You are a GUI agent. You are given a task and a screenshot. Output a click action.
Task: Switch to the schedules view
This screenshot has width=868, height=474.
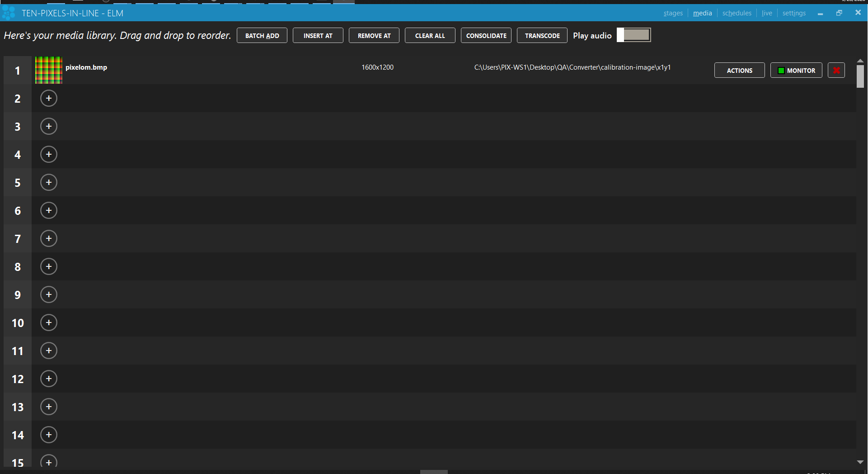click(x=737, y=13)
